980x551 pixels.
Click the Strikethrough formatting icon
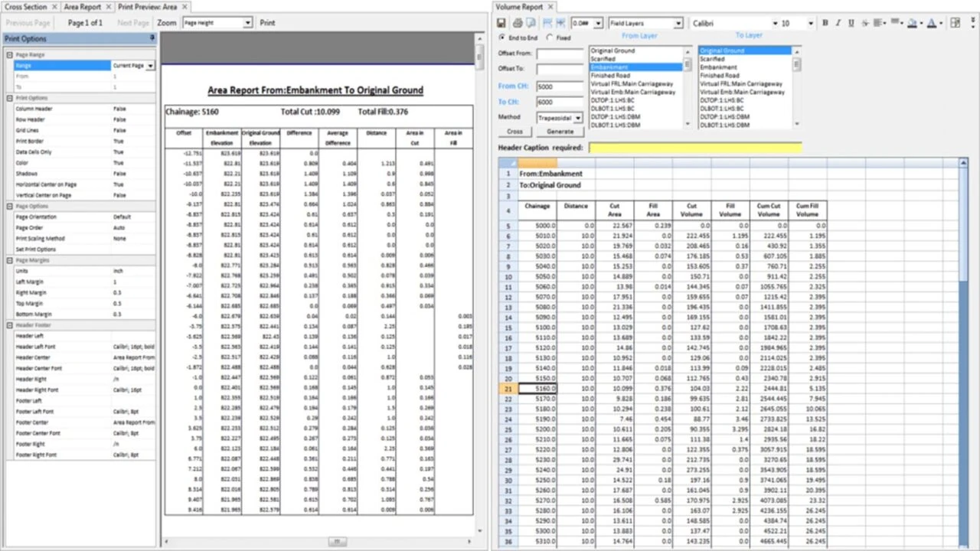click(864, 23)
